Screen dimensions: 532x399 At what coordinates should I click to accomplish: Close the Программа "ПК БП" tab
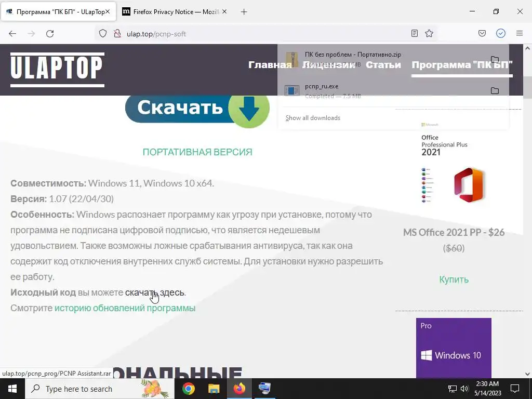coord(108,12)
